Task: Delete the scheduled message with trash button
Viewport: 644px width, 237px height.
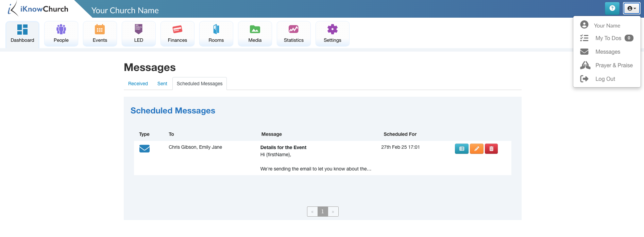Action: [491, 149]
